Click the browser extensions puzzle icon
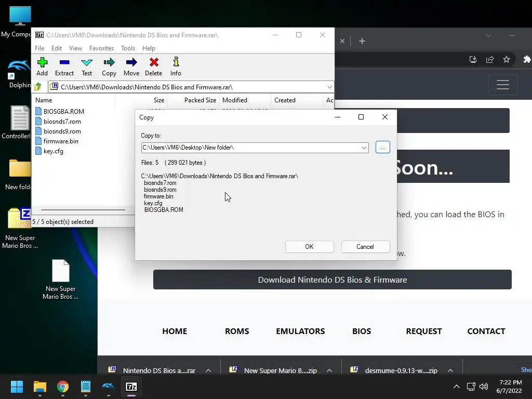 pos(527,59)
